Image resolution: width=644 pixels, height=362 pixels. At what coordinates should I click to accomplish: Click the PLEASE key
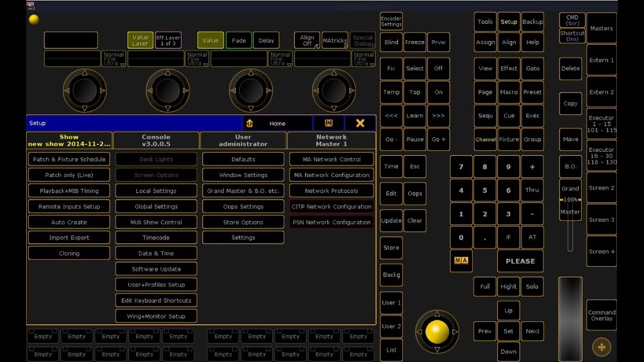click(x=520, y=261)
